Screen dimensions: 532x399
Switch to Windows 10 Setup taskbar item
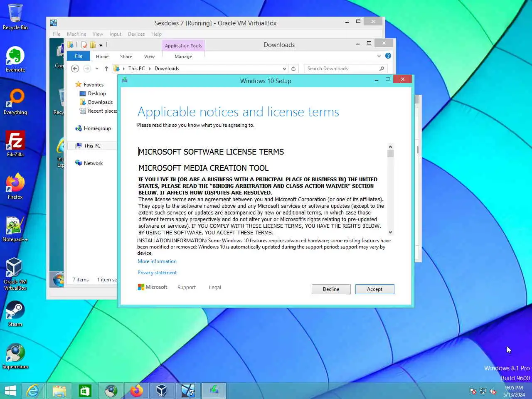214,391
